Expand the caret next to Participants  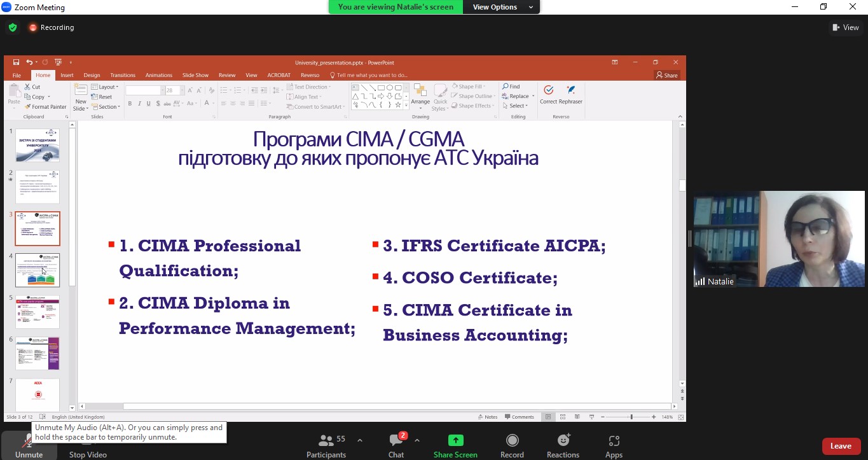point(360,440)
